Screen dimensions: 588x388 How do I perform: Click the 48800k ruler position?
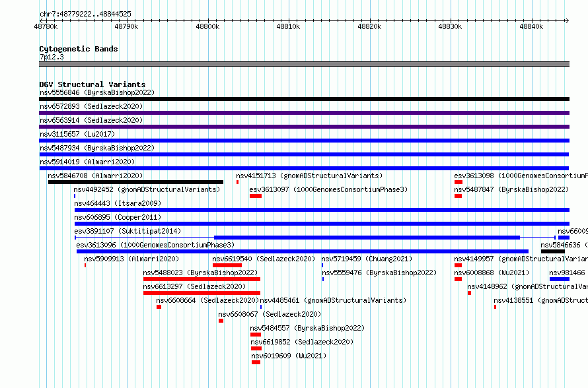207,26
